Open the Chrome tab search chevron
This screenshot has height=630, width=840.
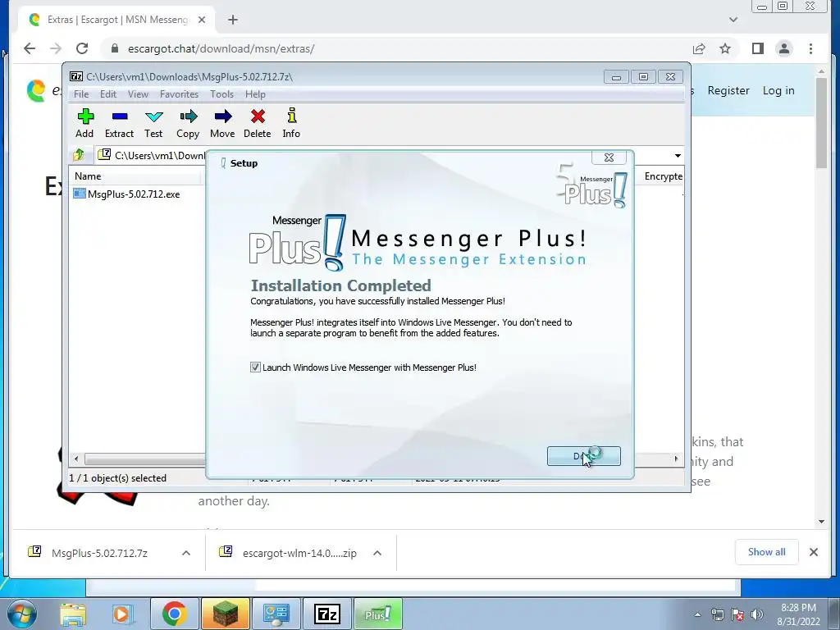(733, 20)
